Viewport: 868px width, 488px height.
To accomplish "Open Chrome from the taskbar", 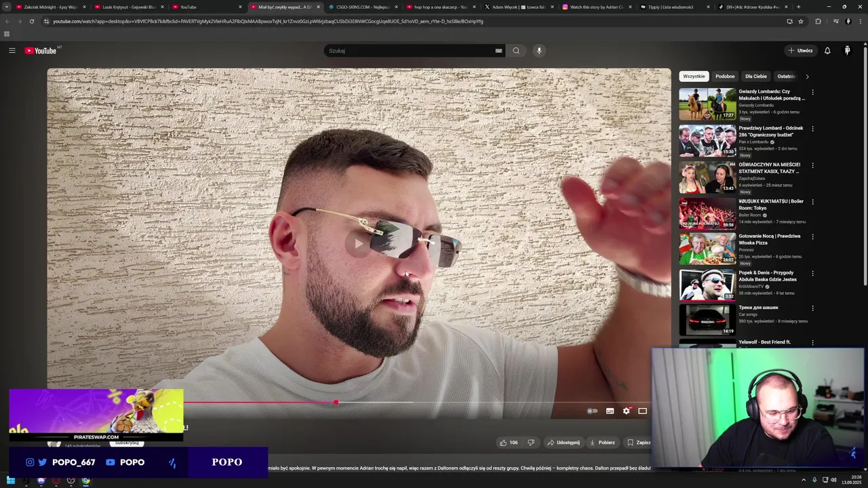I will 85,481.
